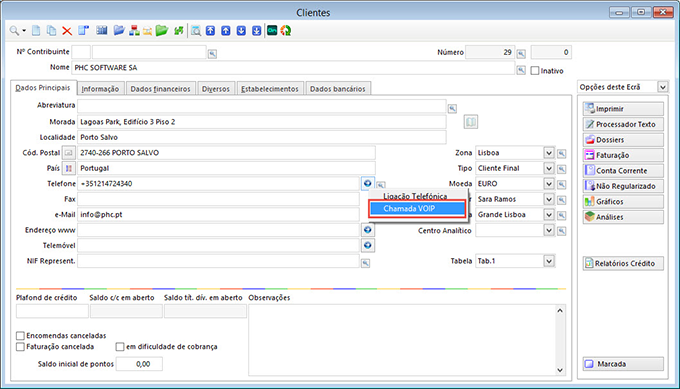
Task: Open website via Endereço www arrow button
Action: click(368, 230)
